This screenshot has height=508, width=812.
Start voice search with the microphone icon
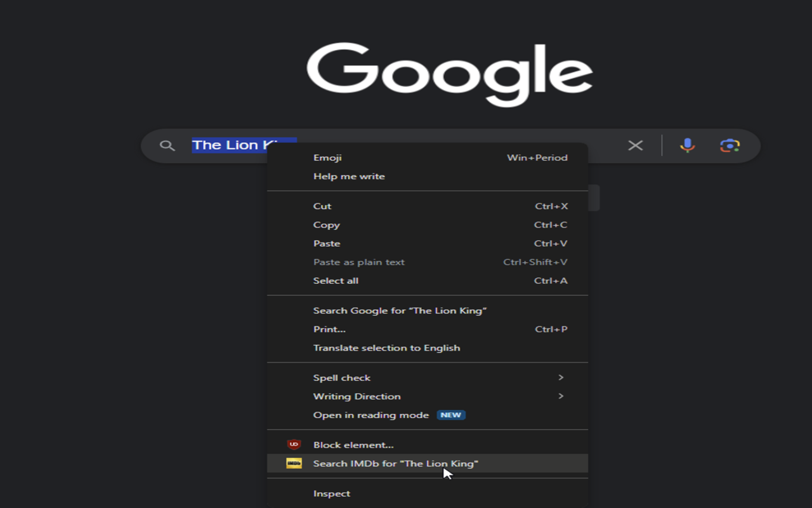[x=687, y=145]
